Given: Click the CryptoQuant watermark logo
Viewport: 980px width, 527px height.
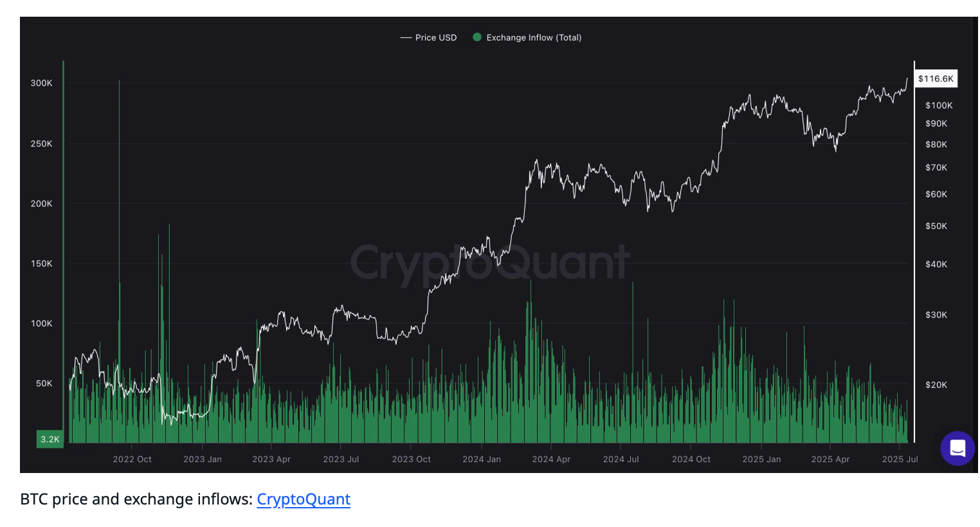Looking at the screenshot, I should pyautogui.click(x=489, y=263).
